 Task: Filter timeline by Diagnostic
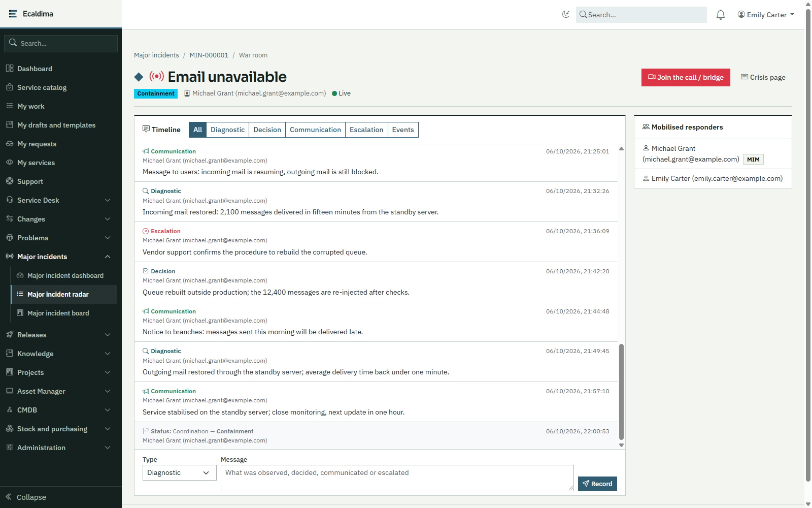pyautogui.click(x=227, y=130)
